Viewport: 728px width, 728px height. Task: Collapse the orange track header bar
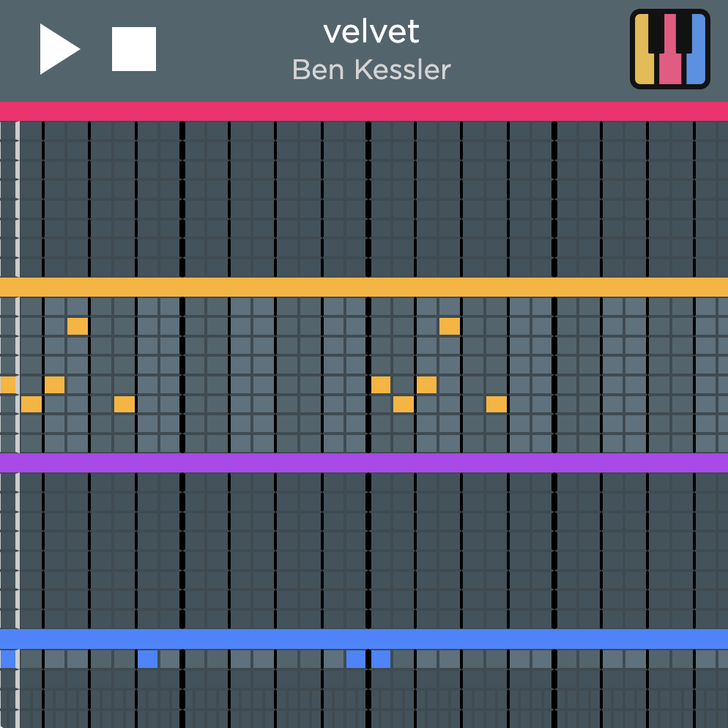(x=364, y=287)
